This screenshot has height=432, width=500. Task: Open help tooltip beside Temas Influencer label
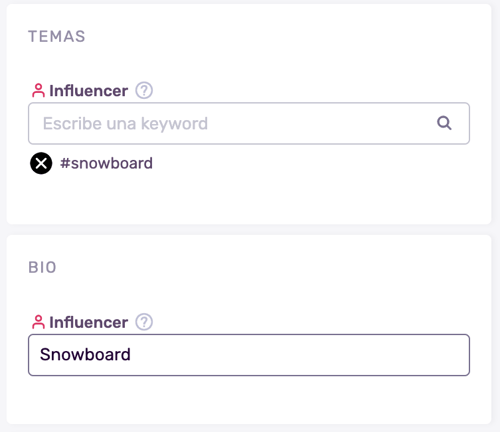(x=144, y=90)
